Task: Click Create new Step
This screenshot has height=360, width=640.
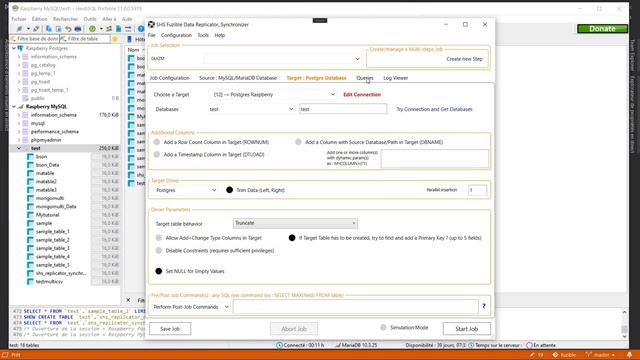Action: tap(464, 59)
